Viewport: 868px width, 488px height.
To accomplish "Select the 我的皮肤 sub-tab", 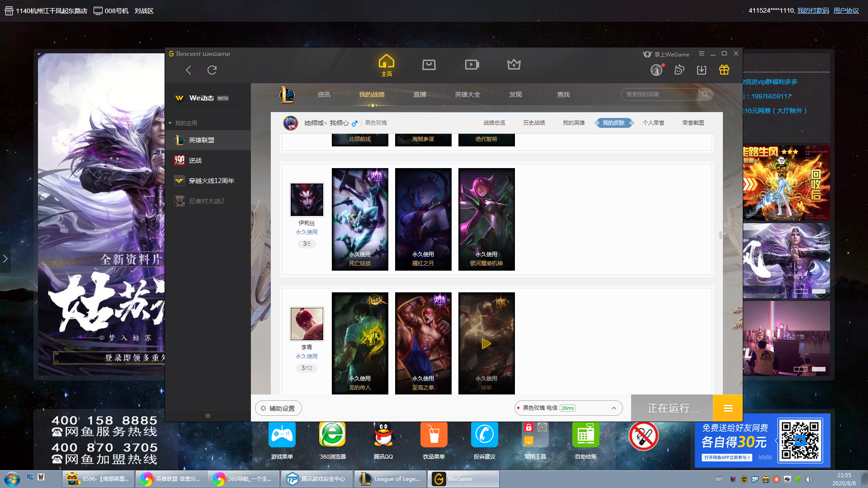I will pos(613,123).
